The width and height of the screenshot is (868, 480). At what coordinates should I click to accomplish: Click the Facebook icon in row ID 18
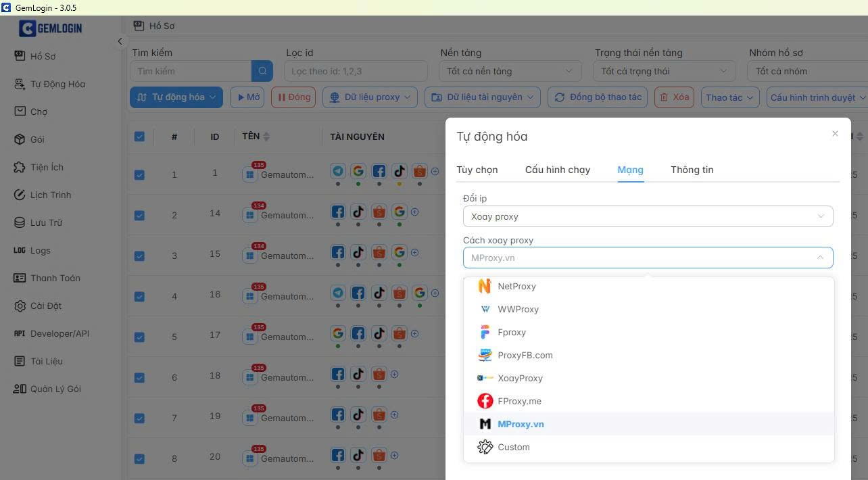pyautogui.click(x=338, y=374)
